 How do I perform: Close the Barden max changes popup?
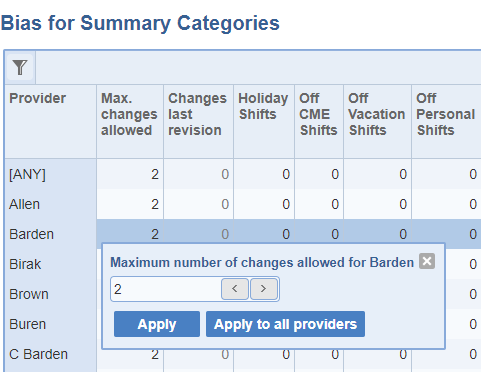[x=427, y=261]
